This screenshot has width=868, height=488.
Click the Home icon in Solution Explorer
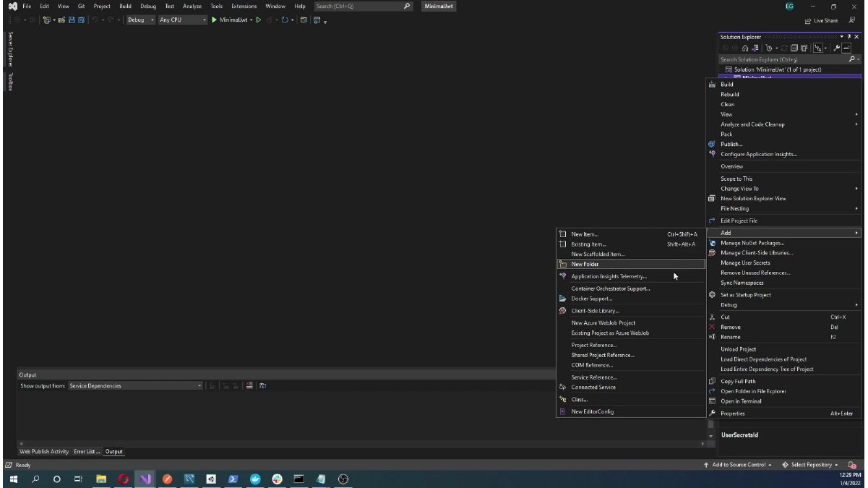pos(745,48)
